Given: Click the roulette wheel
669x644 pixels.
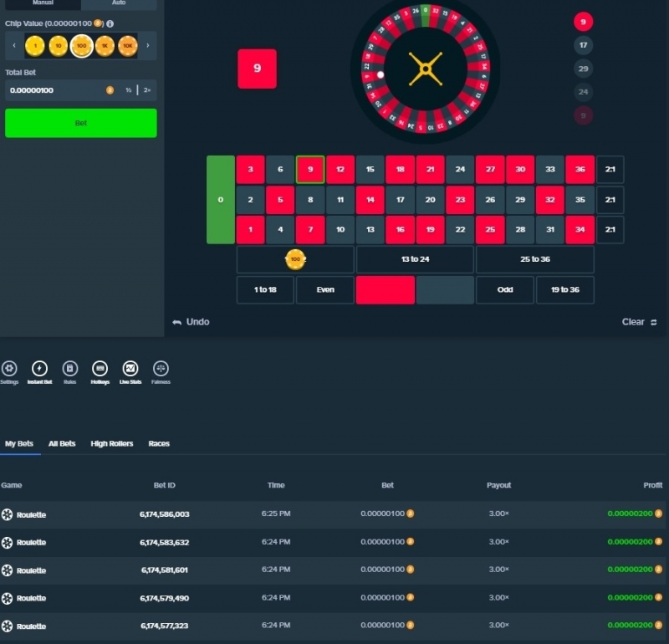Looking at the screenshot, I should (x=426, y=69).
